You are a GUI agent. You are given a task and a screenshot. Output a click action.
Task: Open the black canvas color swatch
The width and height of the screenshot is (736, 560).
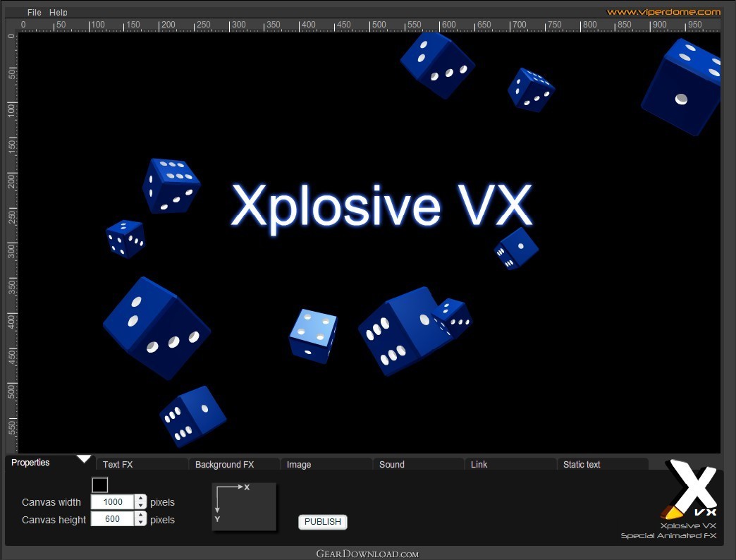point(99,485)
